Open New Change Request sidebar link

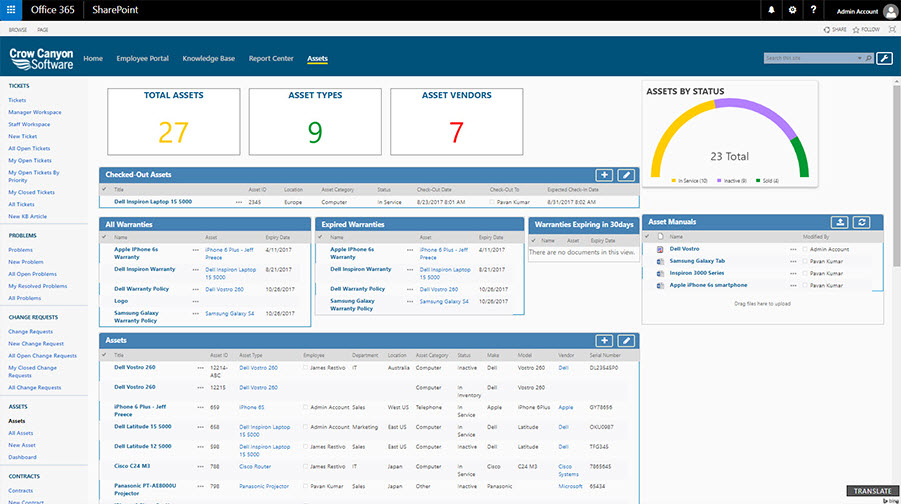(x=36, y=344)
